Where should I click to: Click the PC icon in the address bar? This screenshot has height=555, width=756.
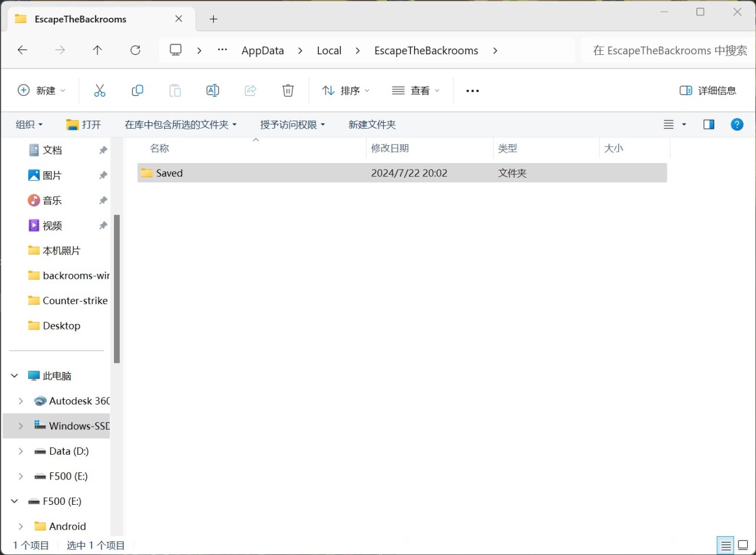click(175, 50)
